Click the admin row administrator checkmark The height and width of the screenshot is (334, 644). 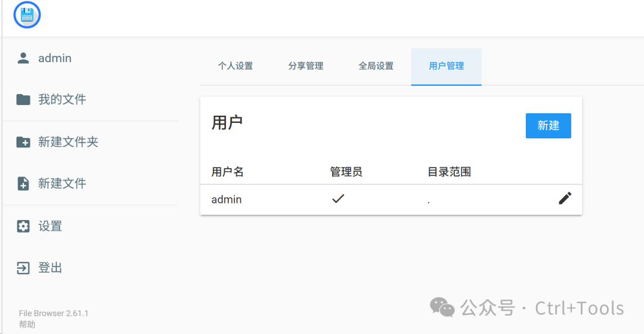pos(338,199)
